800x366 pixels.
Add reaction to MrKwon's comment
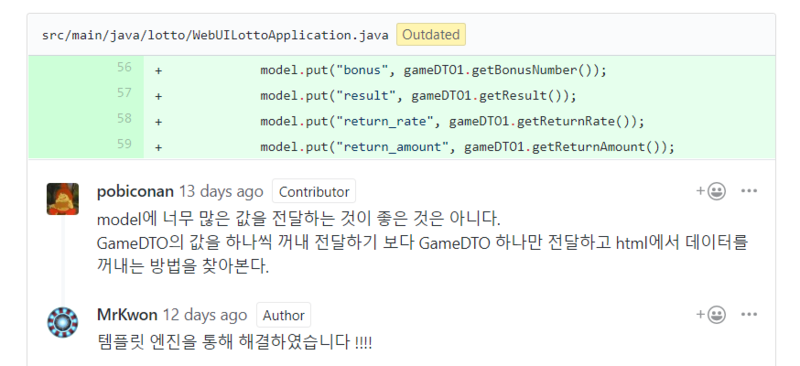tap(711, 314)
